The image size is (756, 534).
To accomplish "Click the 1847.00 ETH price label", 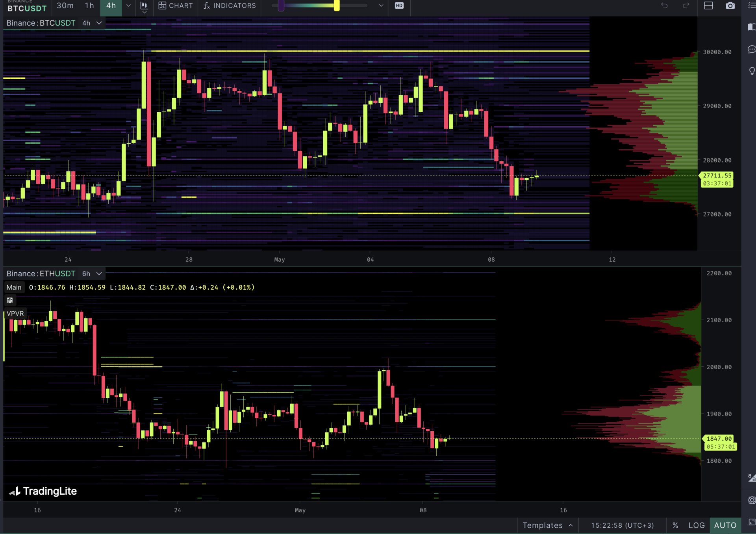I will (x=719, y=439).
